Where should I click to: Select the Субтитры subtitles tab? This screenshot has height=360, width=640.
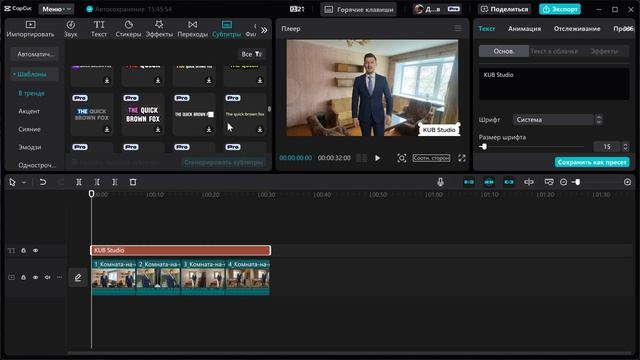coord(227,29)
